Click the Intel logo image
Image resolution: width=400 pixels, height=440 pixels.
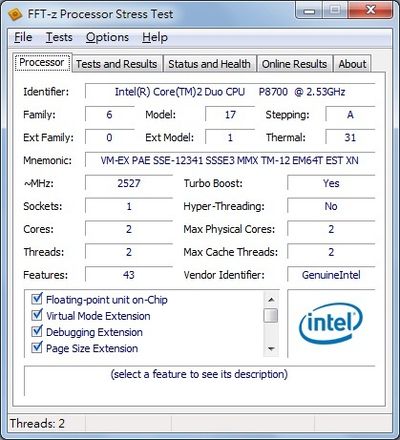coord(331,323)
